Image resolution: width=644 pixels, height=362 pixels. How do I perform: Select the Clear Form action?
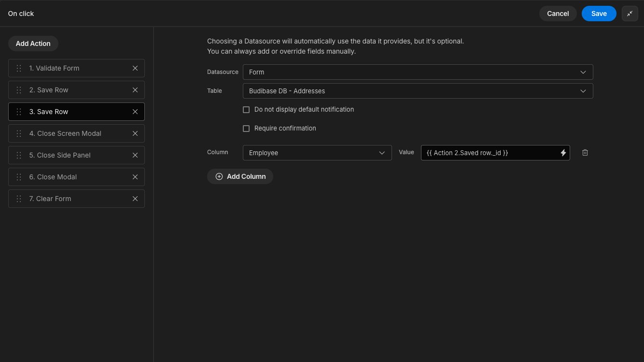[x=76, y=199]
